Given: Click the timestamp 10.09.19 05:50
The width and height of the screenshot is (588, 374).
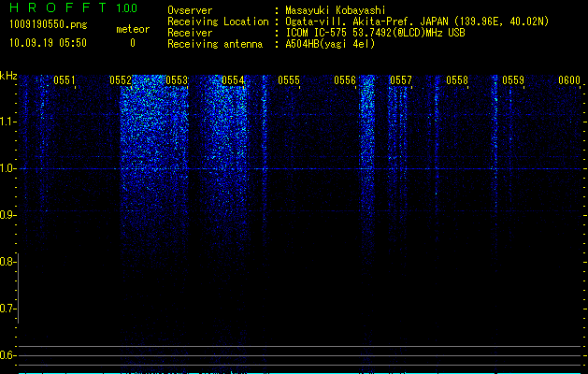Looking at the screenshot, I should pyautogui.click(x=48, y=43).
